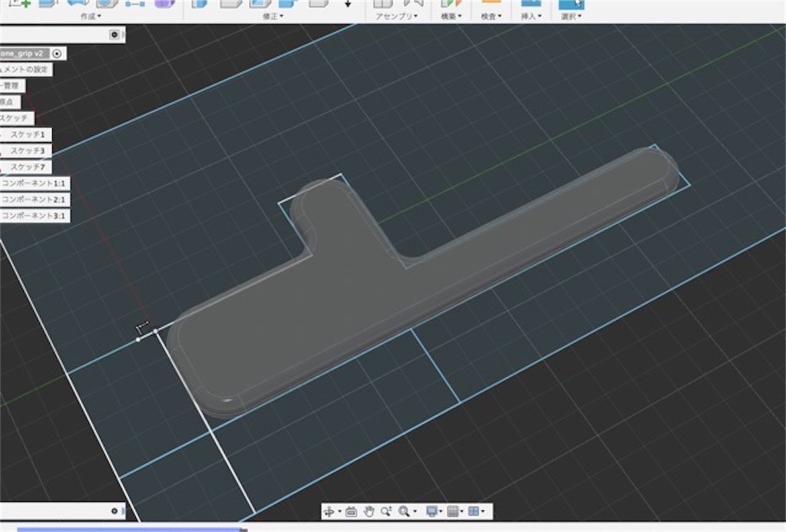Collapse the browser panel with the round button
This screenshot has width=786, height=532.
114,35
